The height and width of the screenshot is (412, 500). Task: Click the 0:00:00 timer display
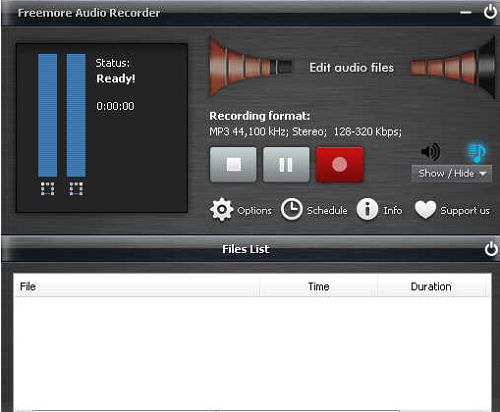[x=115, y=106]
